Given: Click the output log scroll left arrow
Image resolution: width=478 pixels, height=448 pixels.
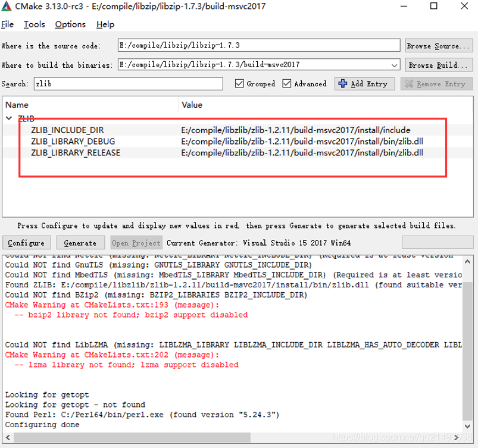Looking at the screenshot, I should [8, 437].
